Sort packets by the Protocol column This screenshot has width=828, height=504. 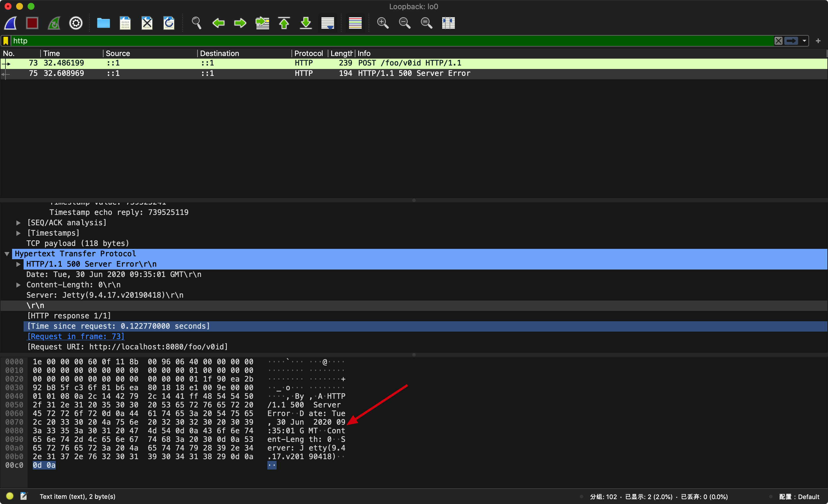[308, 53]
